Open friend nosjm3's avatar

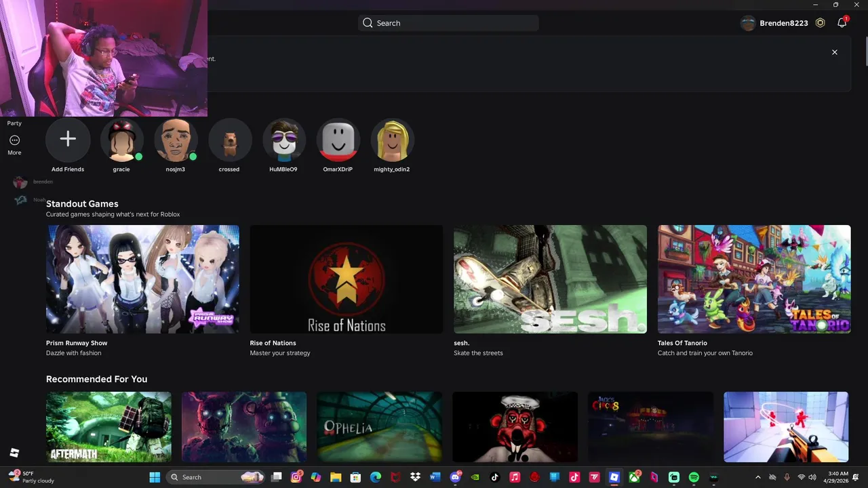click(176, 140)
